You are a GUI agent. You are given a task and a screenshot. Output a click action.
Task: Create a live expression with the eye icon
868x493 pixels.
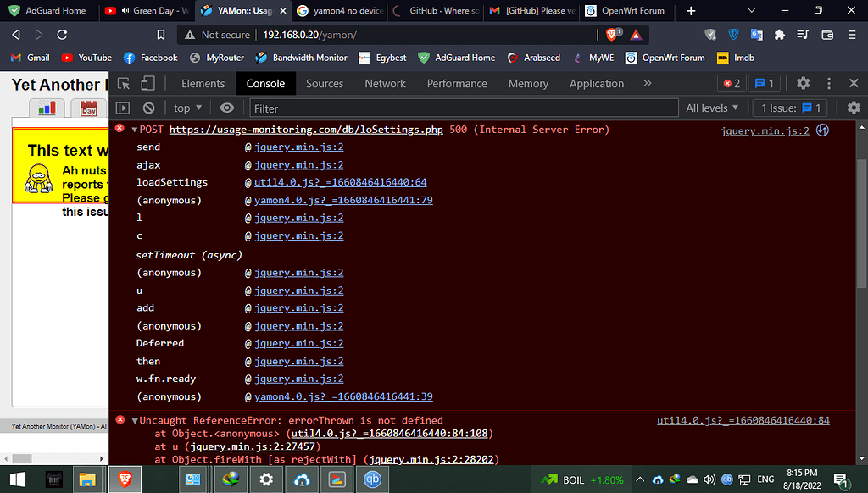[226, 108]
